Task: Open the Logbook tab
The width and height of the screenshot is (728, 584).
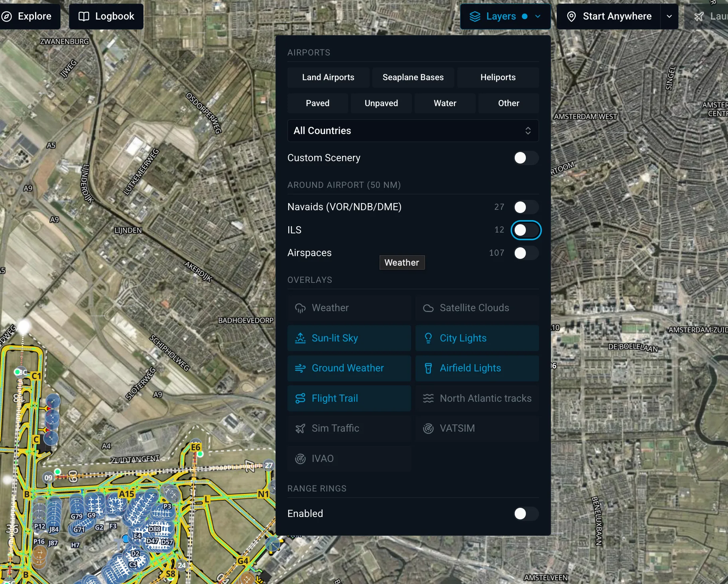Action: coord(106,16)
